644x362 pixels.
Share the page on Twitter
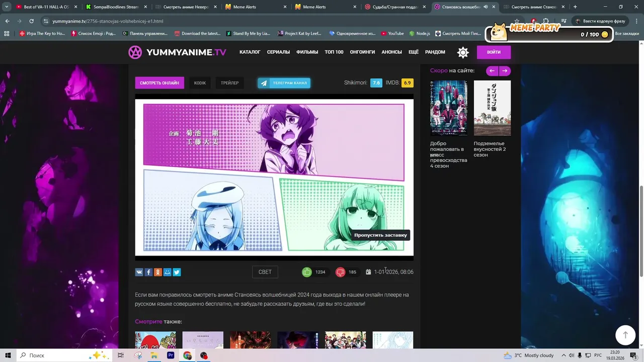coord(177,272)
